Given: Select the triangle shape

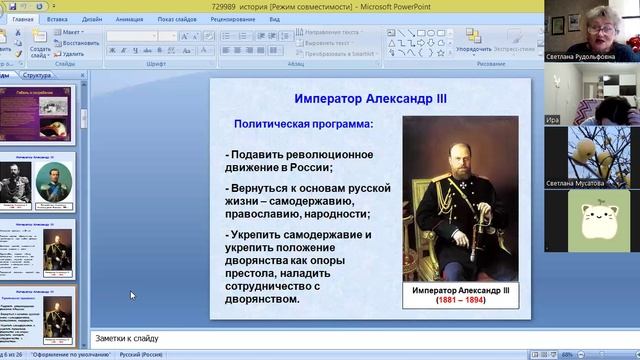Looking at the screenshot, I should point(391,43).
